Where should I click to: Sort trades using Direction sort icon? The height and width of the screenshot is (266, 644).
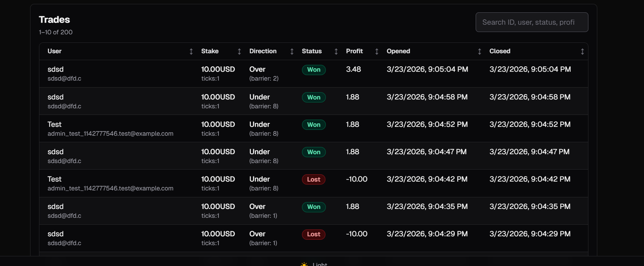[292, 51]
